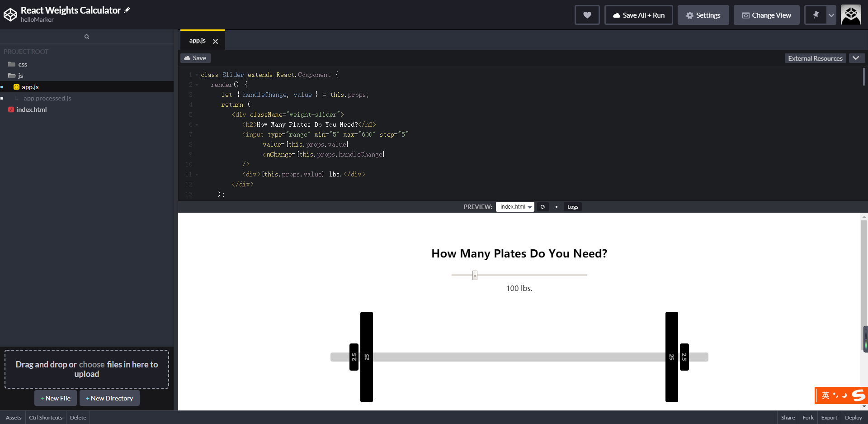
Task: Click the Ctrl Shortcuts footer item
Action: (x=46, y=418)
